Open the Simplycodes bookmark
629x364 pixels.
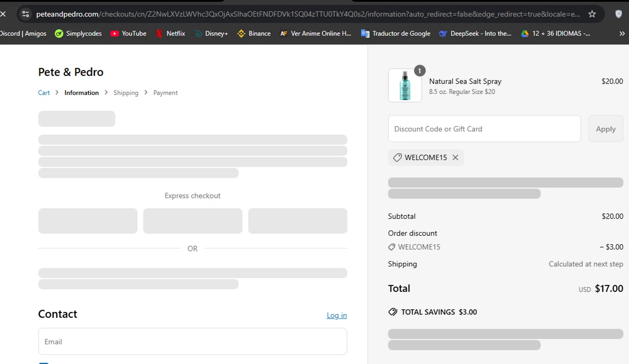click(78, 34)
